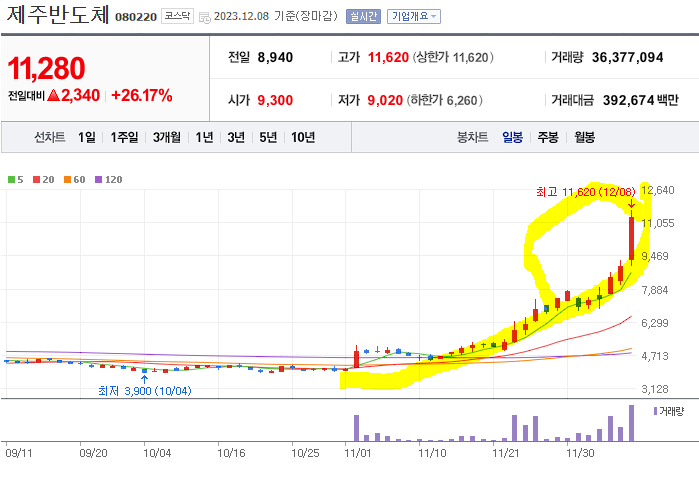Click the orange 60-day moving average legend swatch
The height and width of the screenshot is (480, 699).
[x=67, y=180]
